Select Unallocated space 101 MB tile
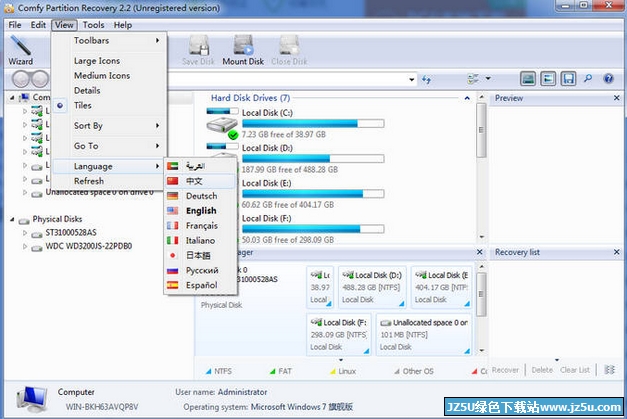 [424, 334]
